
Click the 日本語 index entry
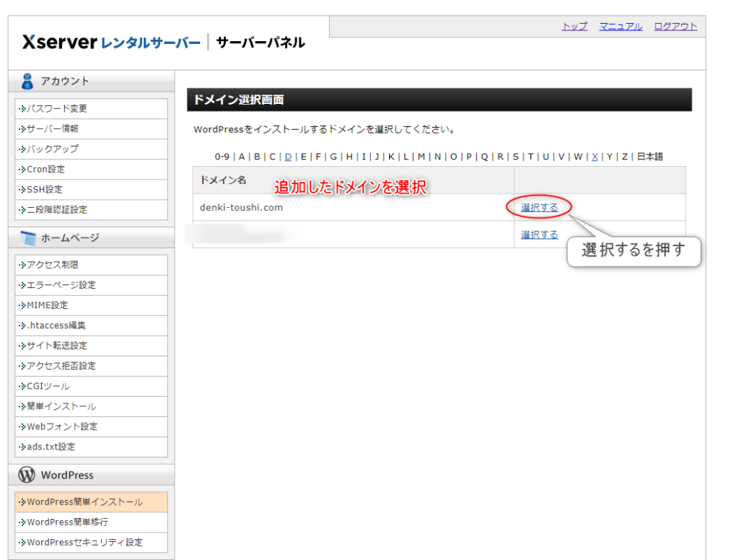tap(650, 157)
